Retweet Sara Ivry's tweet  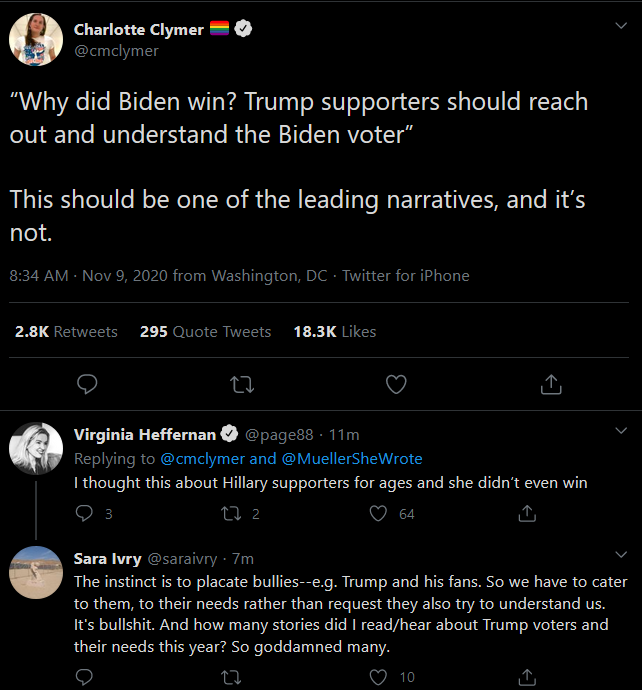coord(231,677)
